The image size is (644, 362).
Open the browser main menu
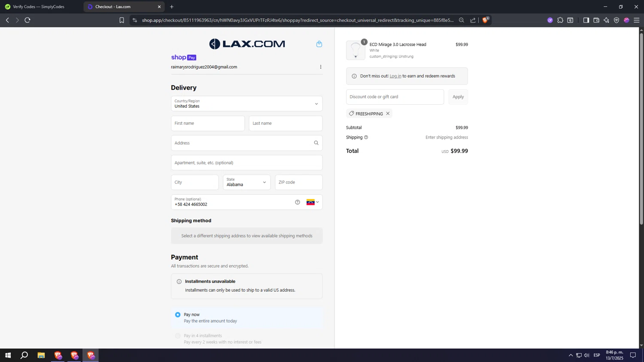(637, 20)
